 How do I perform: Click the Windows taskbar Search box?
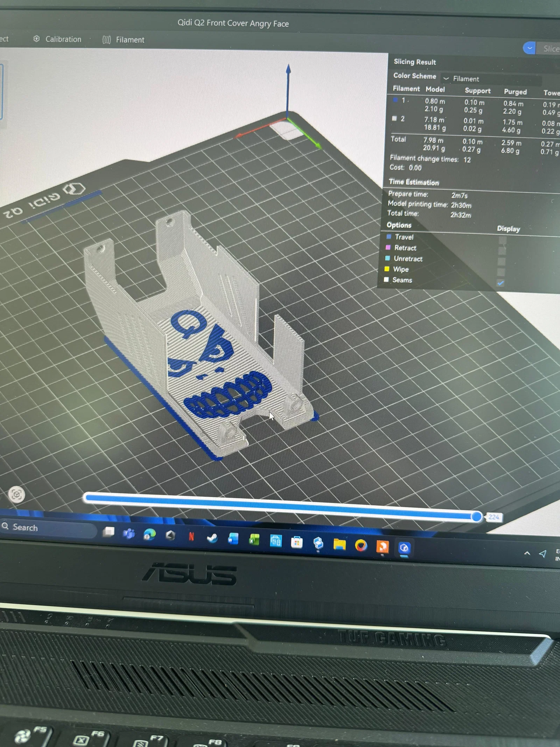point(48,528)
